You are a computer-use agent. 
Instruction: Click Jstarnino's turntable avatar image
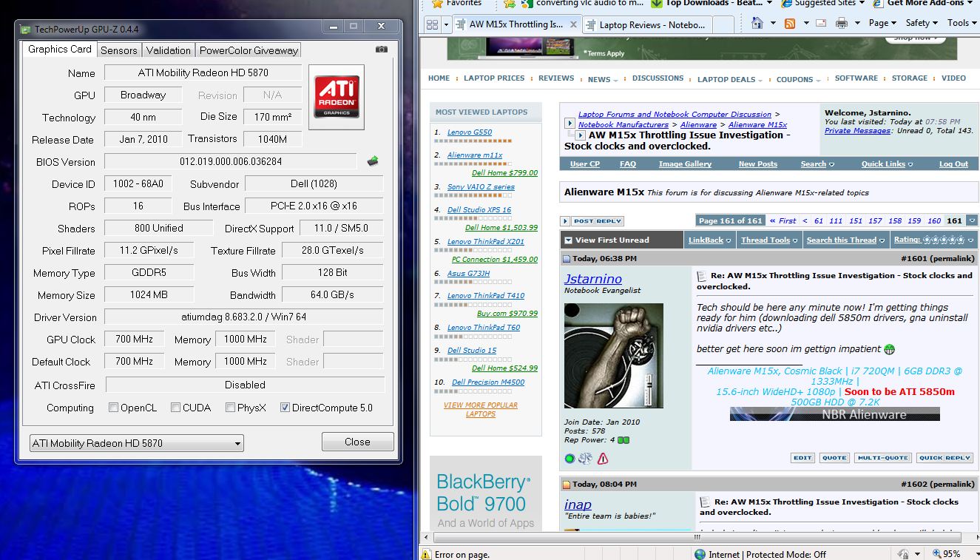coord(613,356)
